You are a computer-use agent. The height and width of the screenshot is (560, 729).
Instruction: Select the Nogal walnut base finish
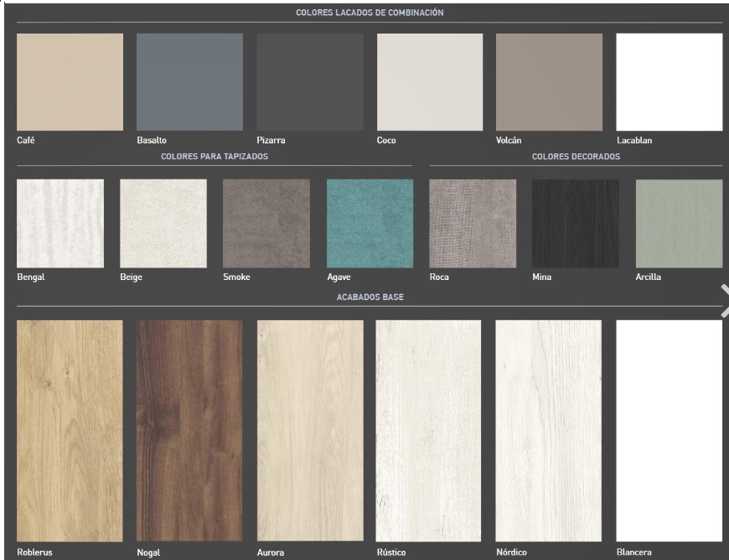click(x=189, y=430)
